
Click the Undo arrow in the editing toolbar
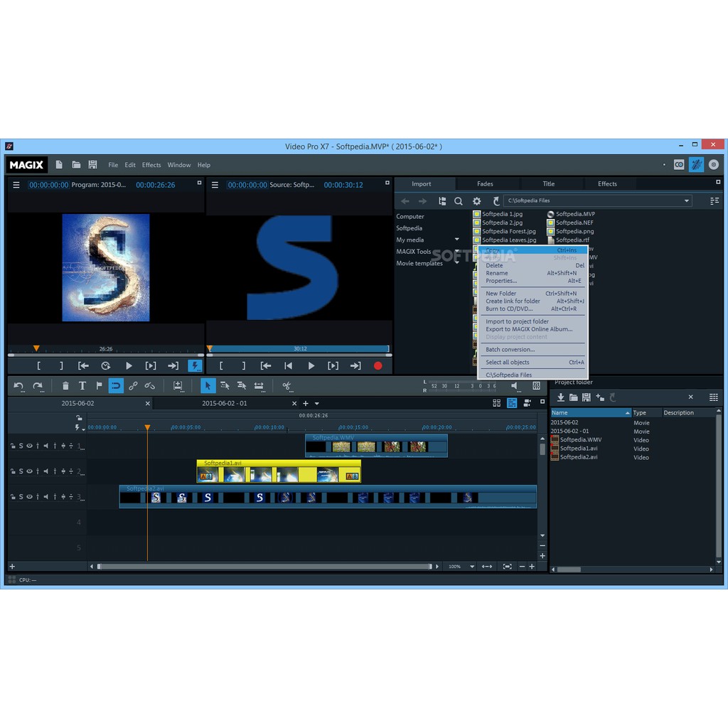(18, 386)
